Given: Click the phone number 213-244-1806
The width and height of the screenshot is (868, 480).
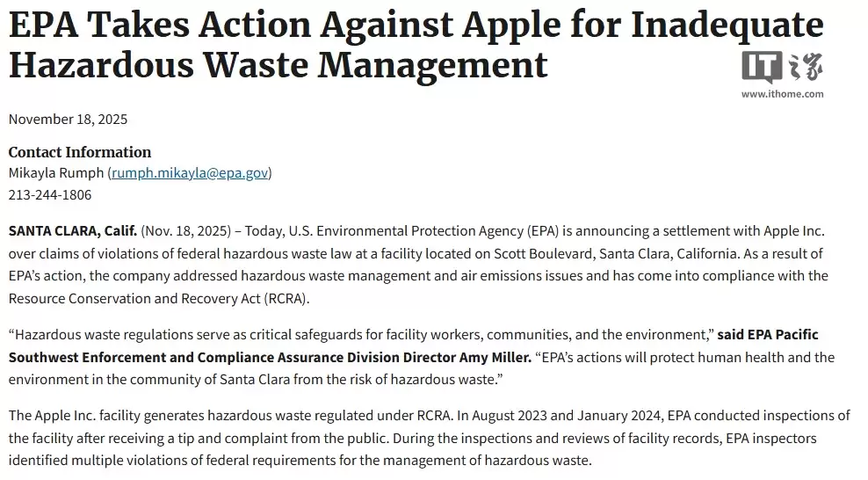Looking at the screenshot, I should pyautogui.click(x=50, y=194).
